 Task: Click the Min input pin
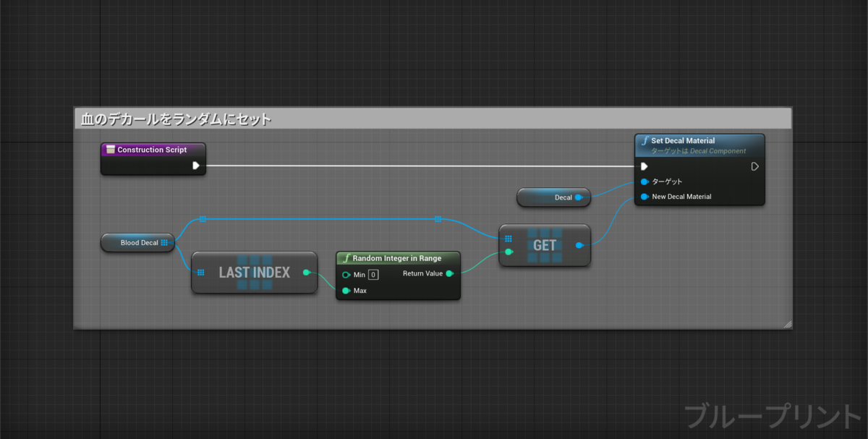pos(346,275)
